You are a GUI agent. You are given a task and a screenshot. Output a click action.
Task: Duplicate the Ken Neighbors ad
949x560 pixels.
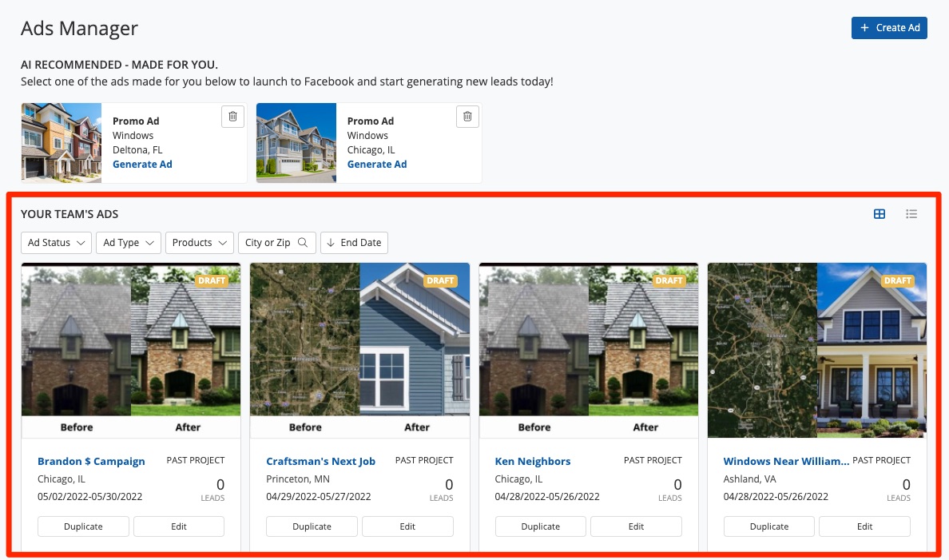pos(540,526)
